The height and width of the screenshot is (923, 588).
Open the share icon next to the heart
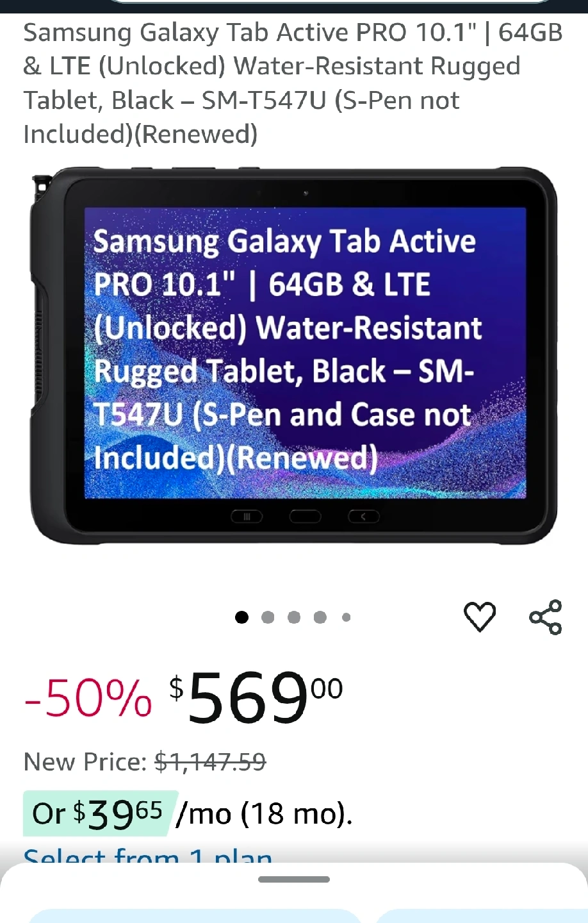pyautogui.click(x=546, y=617)
